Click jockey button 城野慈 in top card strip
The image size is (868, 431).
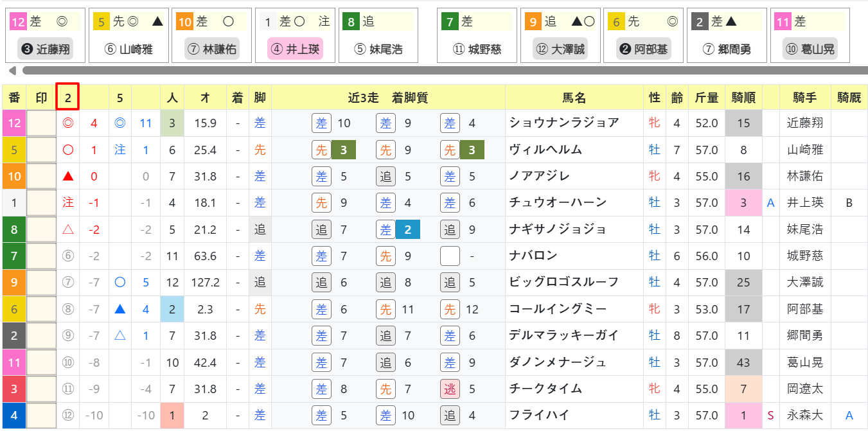tap(476, 49)
